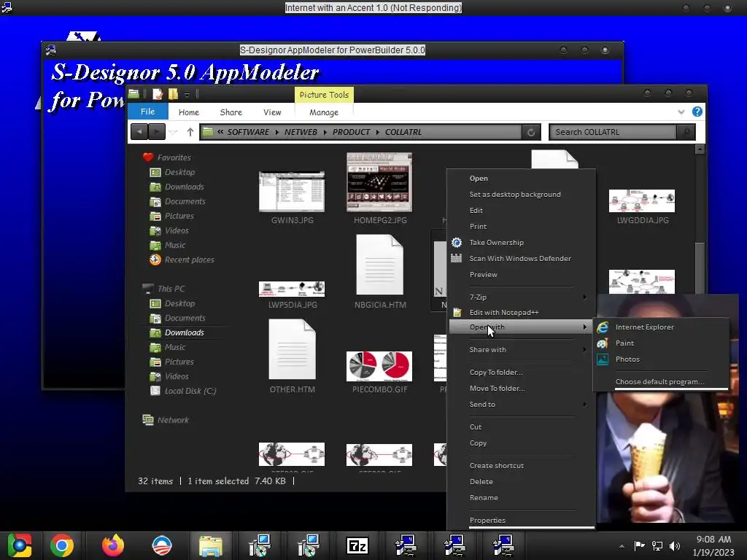Open 7-Zip from the taskbar
This screenshot has height=560, width=747.
click(357, 545)
